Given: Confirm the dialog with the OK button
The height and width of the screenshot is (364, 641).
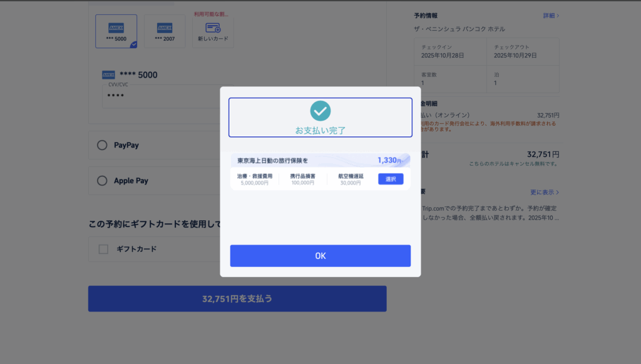Looking at the screenshot, I should [320, 256].
